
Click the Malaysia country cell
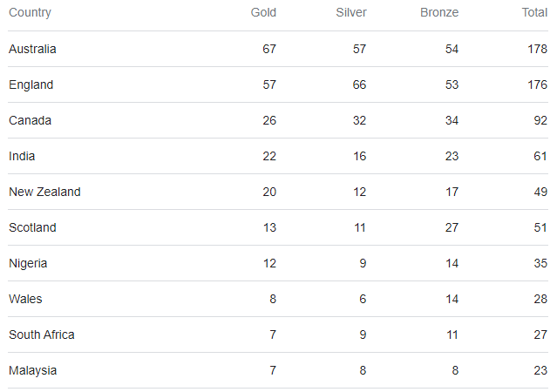pos(32,370)
